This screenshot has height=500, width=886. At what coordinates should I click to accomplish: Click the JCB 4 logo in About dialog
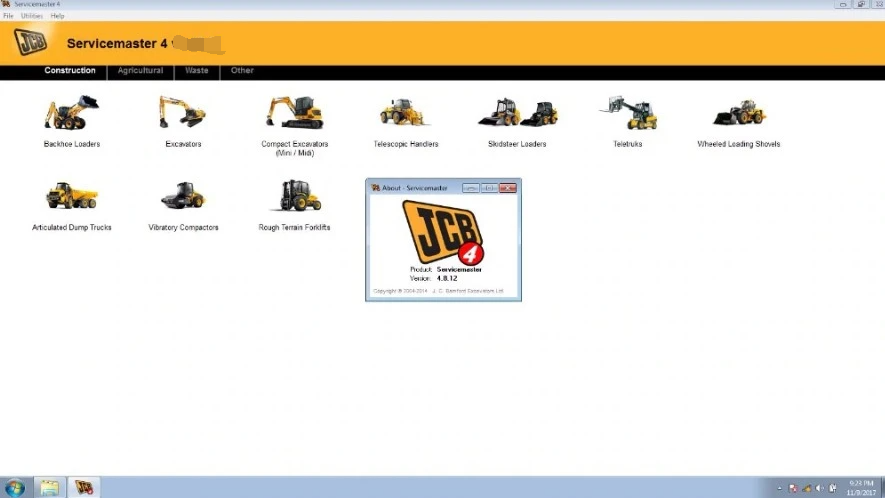(443, 232)
